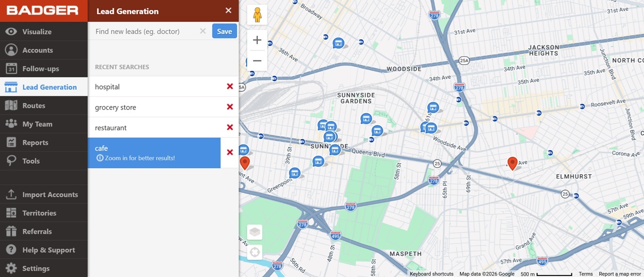The height and width of the screenshot is (277, 644).
Task: Click the locate-me crosshair icon
Action: point(255,252)
